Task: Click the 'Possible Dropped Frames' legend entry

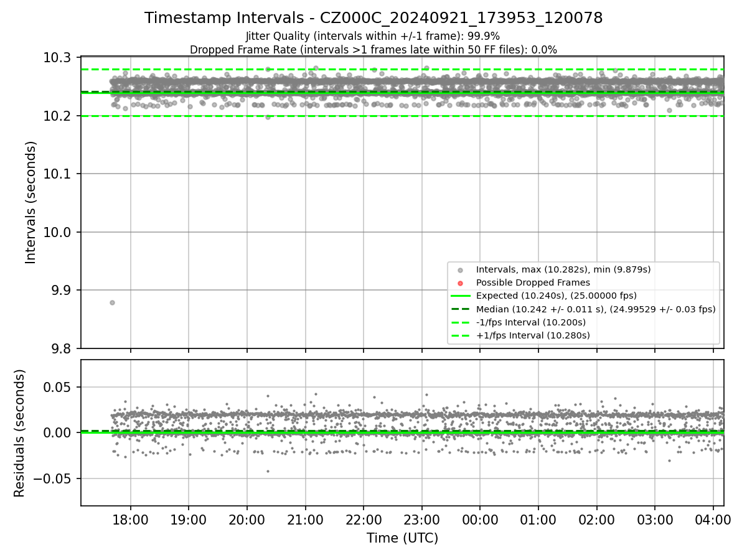Action: (533, 282)
